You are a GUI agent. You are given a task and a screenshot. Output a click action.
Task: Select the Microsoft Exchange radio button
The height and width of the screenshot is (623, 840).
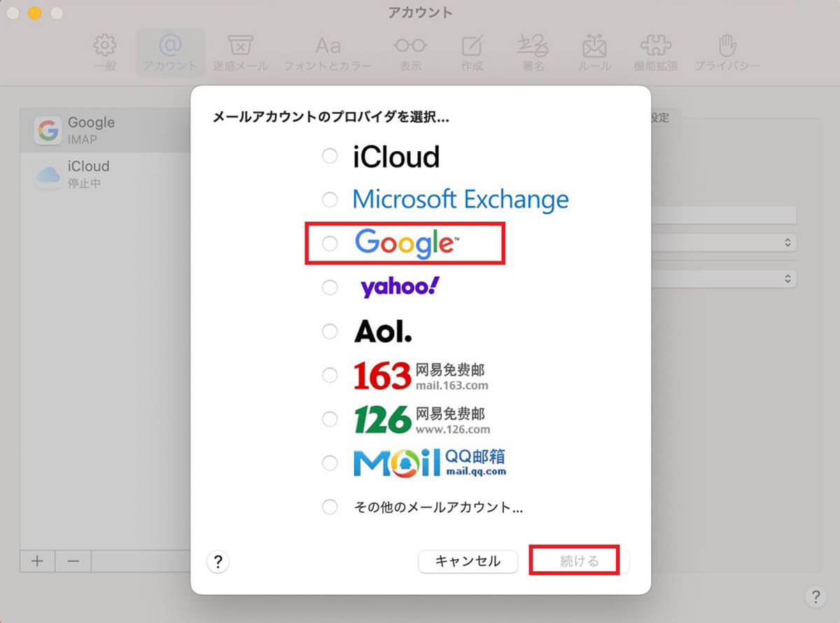click(x=329, y=200)
